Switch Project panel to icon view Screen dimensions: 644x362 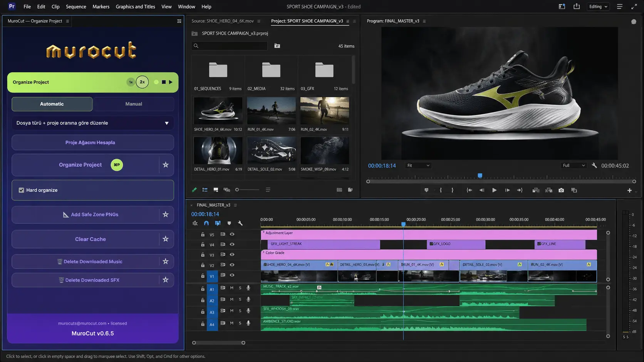216,190
